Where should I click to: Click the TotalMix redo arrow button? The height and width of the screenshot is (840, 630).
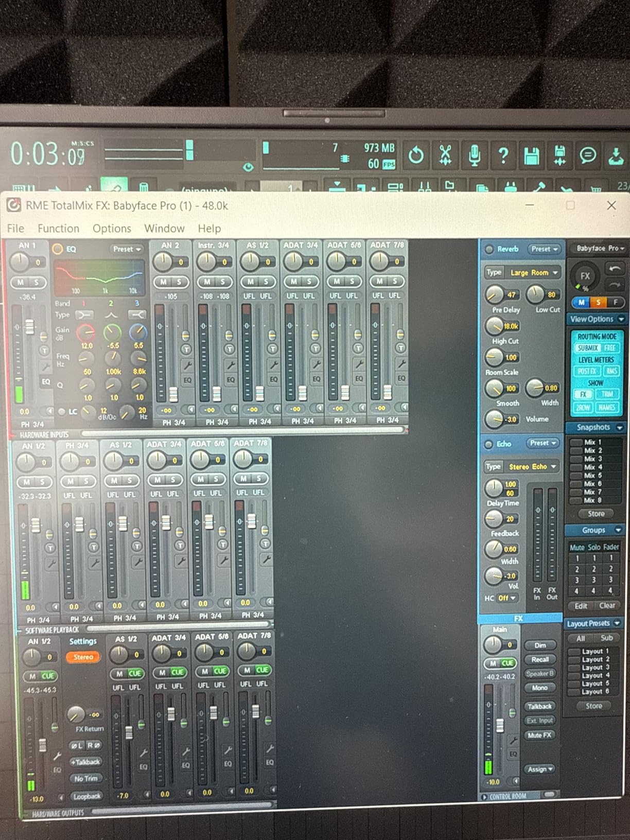pyautogui.click(x=614, y=285)
